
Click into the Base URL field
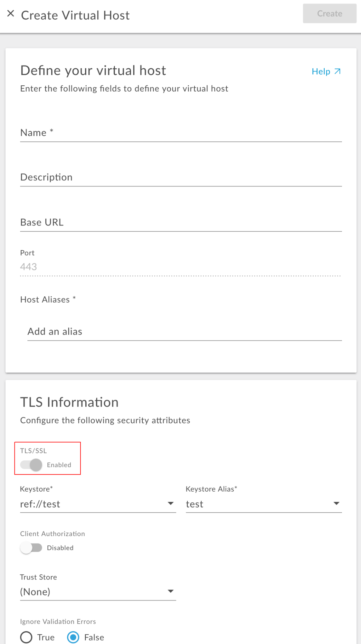pos(181,223)
